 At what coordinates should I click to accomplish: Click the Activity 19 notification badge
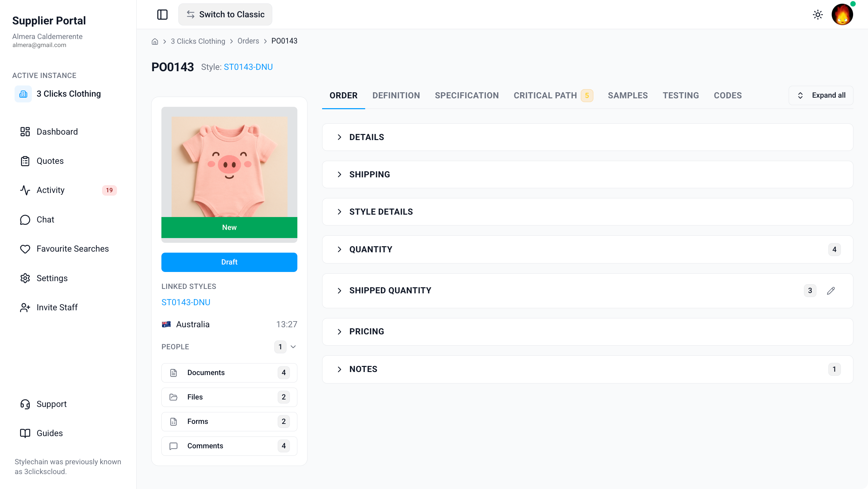pyautogui.click(x=109, y=190)
